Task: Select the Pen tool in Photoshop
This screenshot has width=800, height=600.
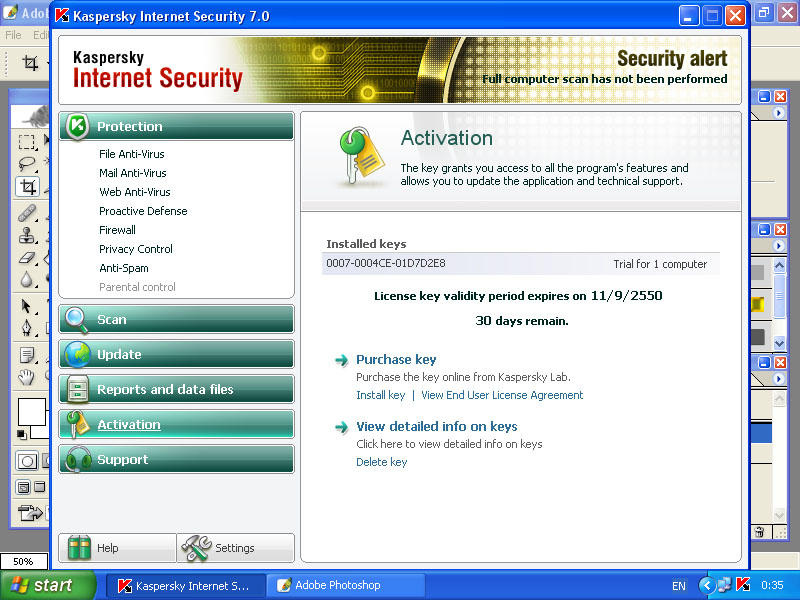Action: click(x=27, y=327)
